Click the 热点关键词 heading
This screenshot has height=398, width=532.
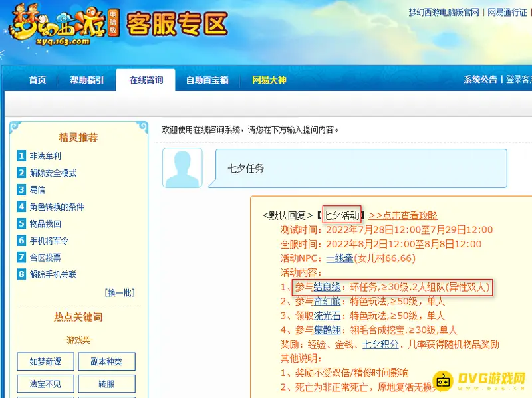78,317
